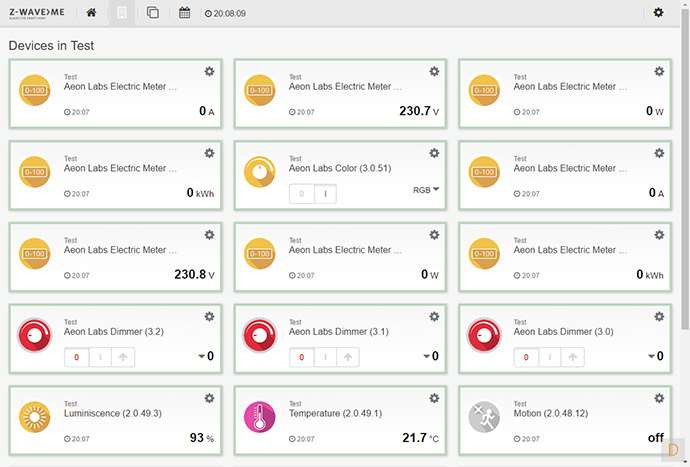Click the Motion sensor running-man icon
The width and height of the screenshot is (690, 467).
click(x=484, y=417)
